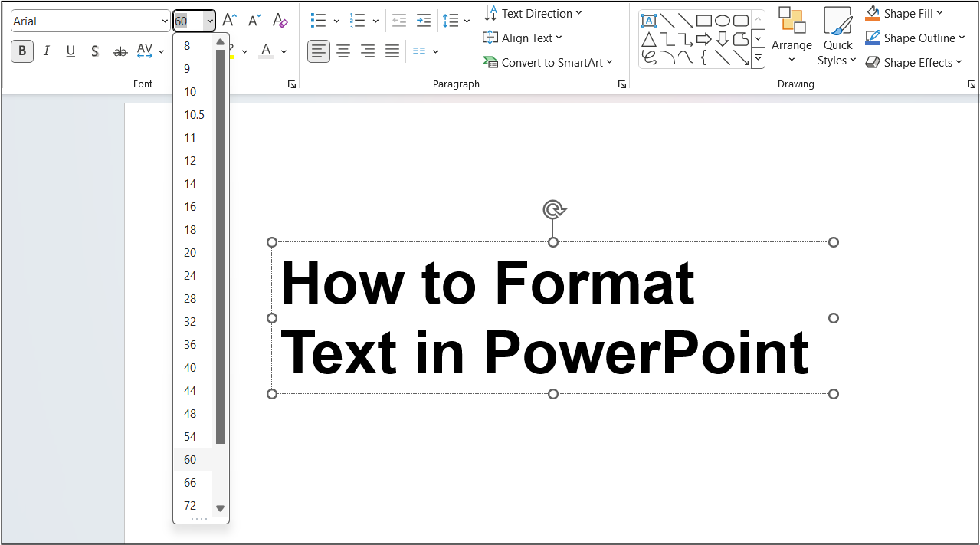The height and width of the screenshot is (545, 980).
Task: Click Increase List Level icon
Action: click(x=423, y=21)
